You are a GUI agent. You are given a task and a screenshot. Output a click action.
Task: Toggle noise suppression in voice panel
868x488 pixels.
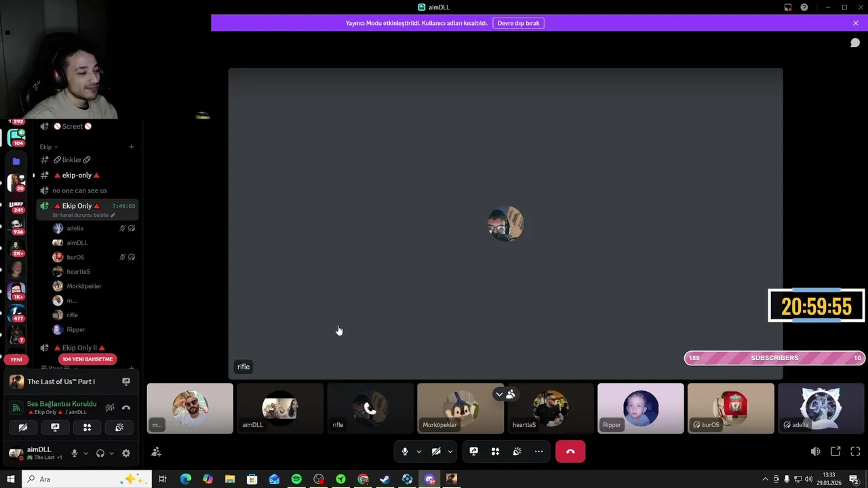coord(110,408)
